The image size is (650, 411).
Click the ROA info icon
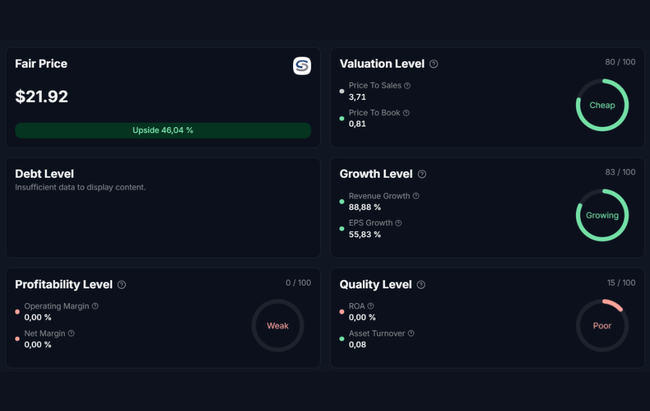(x=370, y=306)
